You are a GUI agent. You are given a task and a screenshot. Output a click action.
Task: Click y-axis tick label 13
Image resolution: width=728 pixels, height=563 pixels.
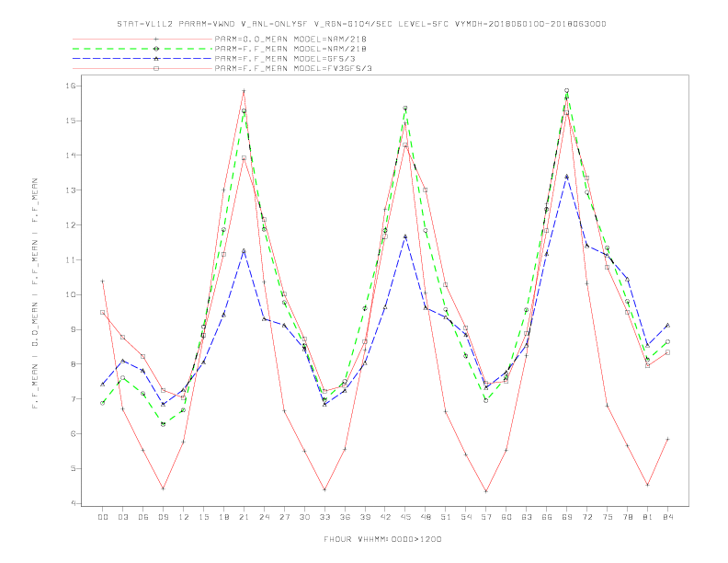[x=73, y=190]
